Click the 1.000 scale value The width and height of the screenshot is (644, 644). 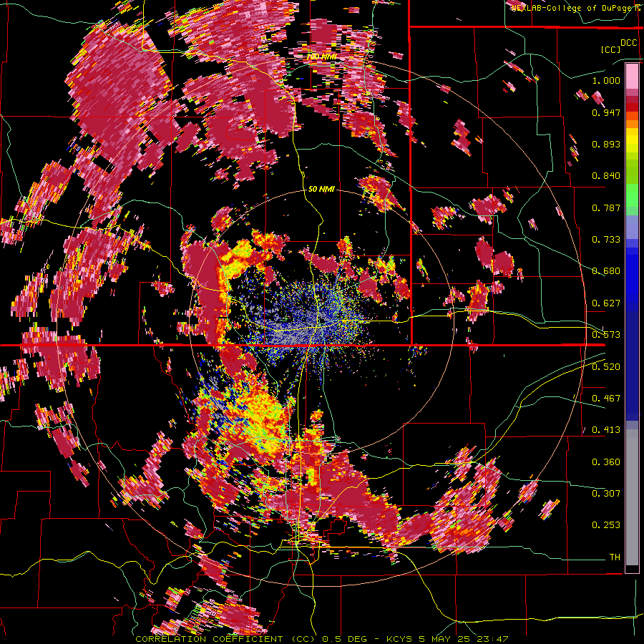click(x=606, y=80)
